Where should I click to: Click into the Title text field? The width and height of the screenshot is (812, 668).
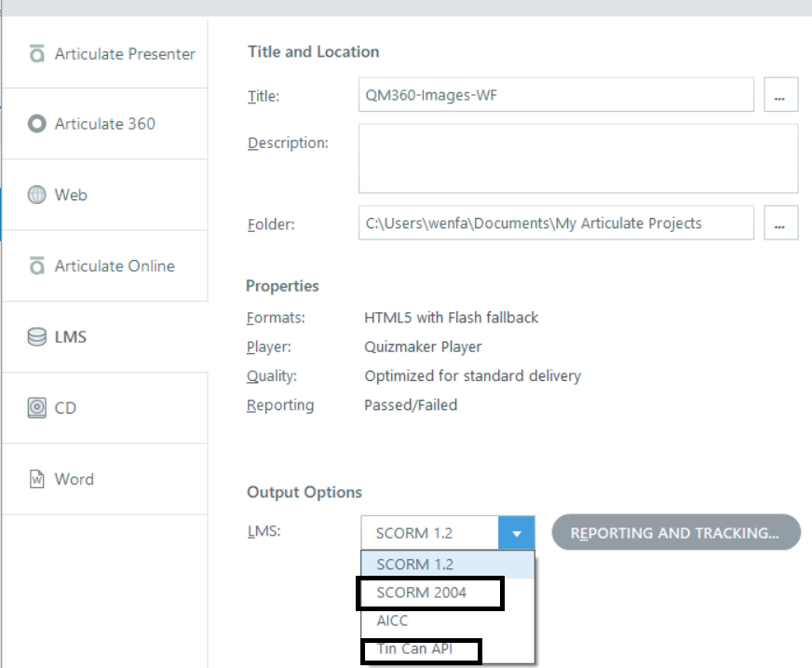[x=555, y=95]
